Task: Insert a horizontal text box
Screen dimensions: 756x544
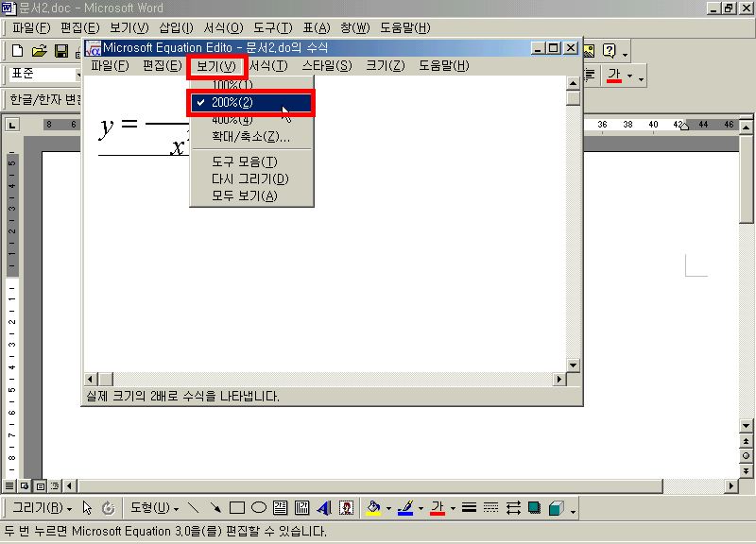Action: (280, 508)
